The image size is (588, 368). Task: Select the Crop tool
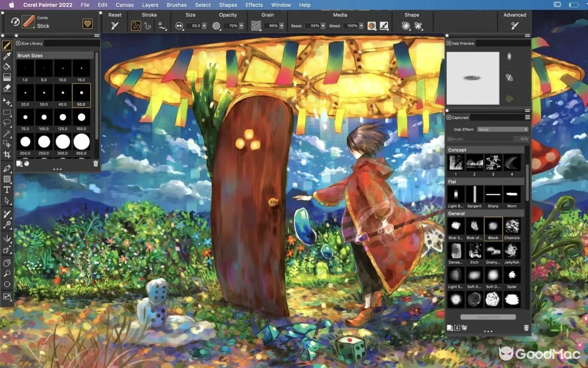point(7,155)
